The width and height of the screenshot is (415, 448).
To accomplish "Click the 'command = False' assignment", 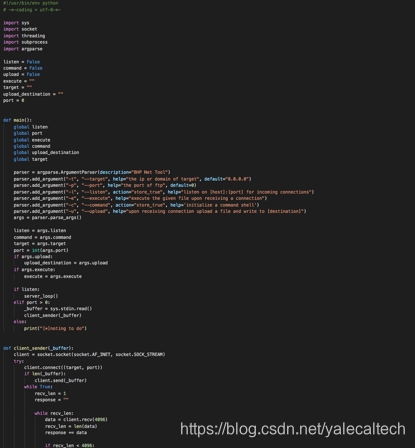I will click(x=23, y=68).
